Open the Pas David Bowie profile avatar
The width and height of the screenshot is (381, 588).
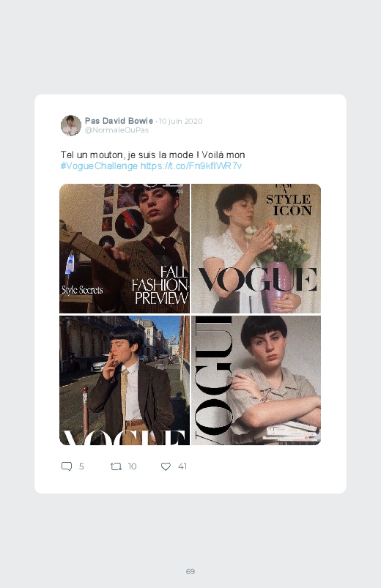[71, 125]
